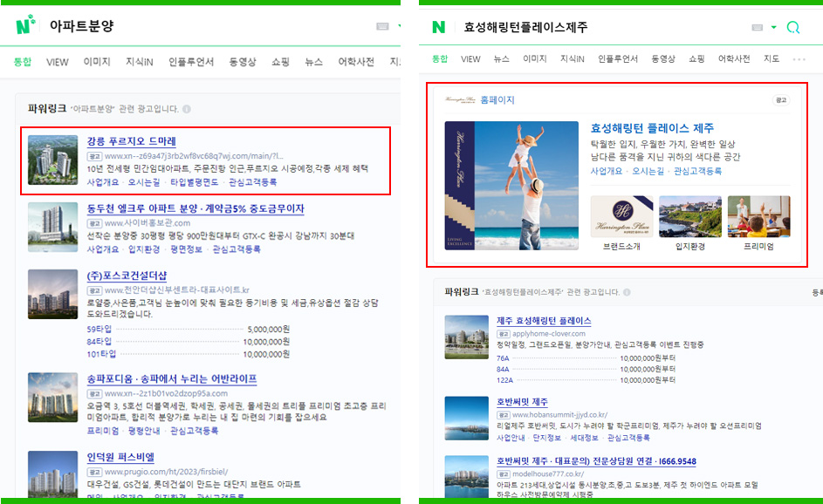Image resolution: width=823 pixels, height=504 pixels.
Task: Click the Naver logo in left window
Action: (25, 24)
